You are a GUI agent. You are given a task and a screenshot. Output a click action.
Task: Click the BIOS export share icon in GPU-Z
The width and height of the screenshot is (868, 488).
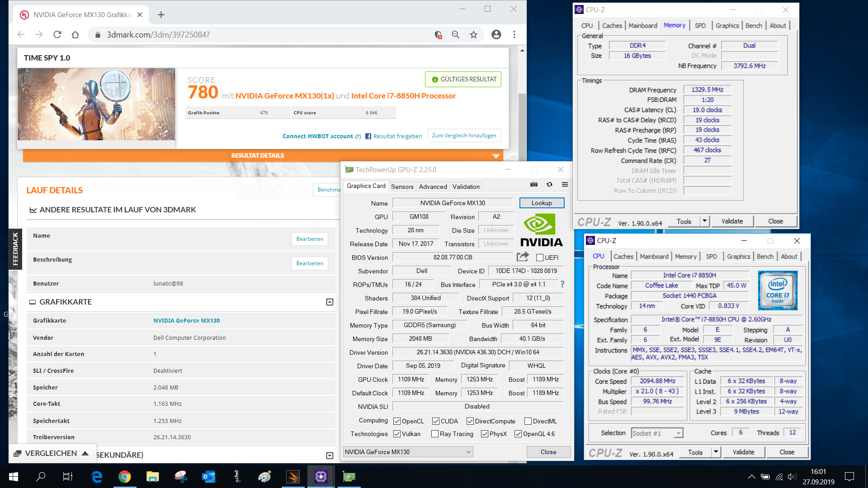(523, 257)
